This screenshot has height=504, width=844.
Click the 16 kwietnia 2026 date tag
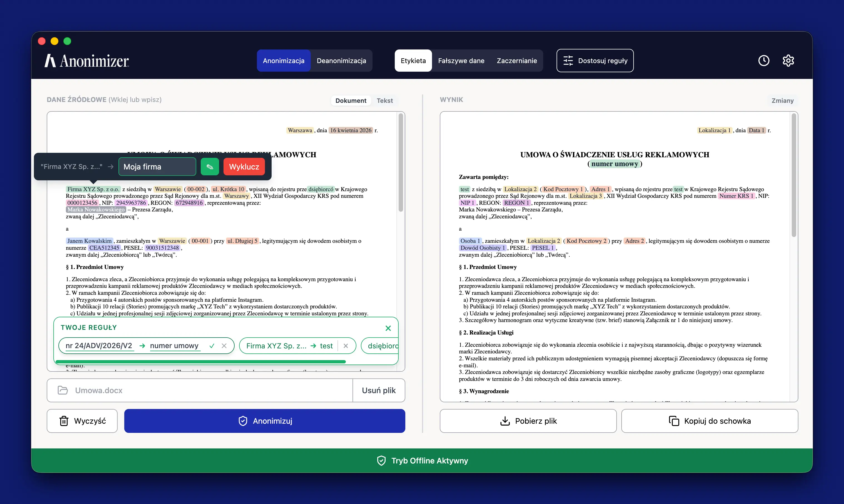[x=351, y=130]
